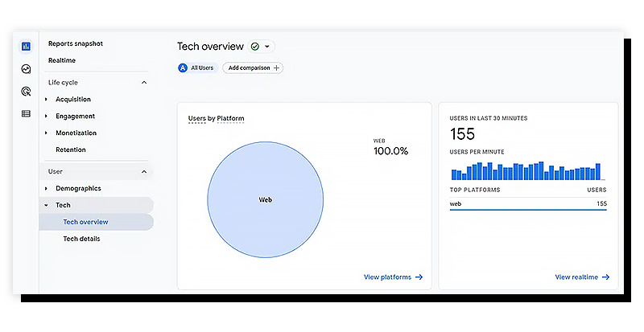
Task: Select Tech details in sidebar
Action: pyautogui.click(x=81, y=239)
